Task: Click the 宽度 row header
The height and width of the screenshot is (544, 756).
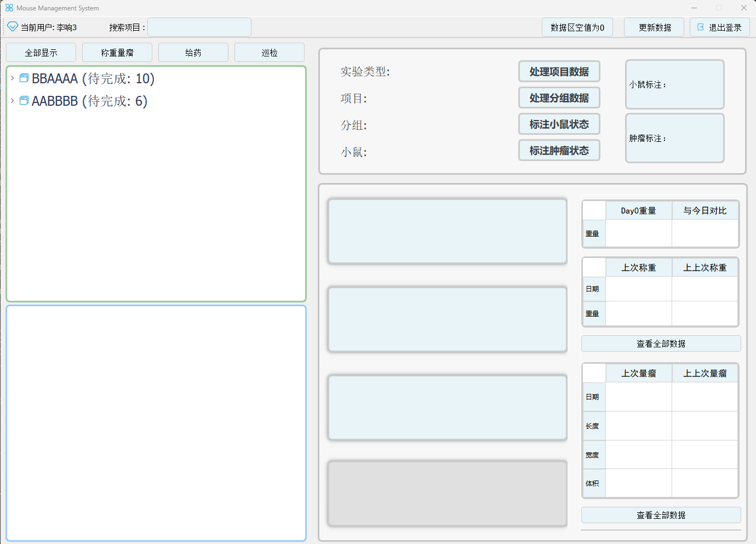Action: (594, 455)
